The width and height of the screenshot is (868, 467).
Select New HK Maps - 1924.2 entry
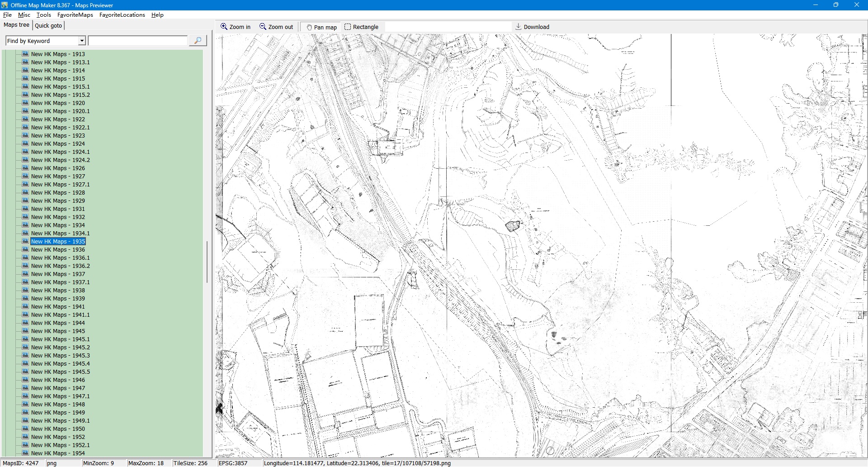click(60, 160)
